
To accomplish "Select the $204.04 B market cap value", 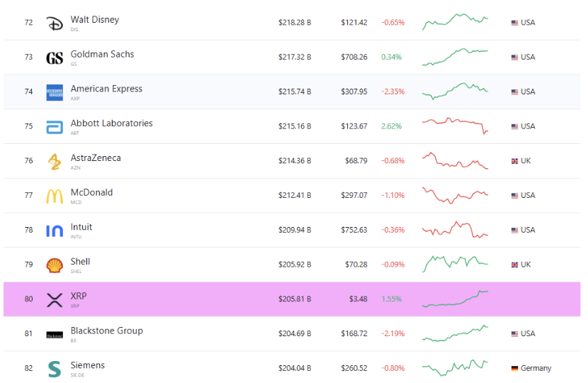I will pos(295,368).
